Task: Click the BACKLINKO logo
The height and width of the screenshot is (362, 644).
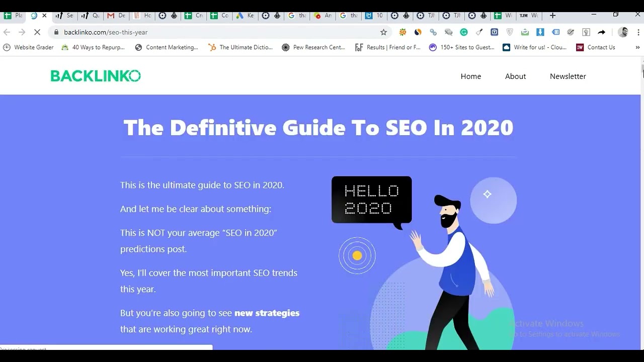Action: (96, 76)
